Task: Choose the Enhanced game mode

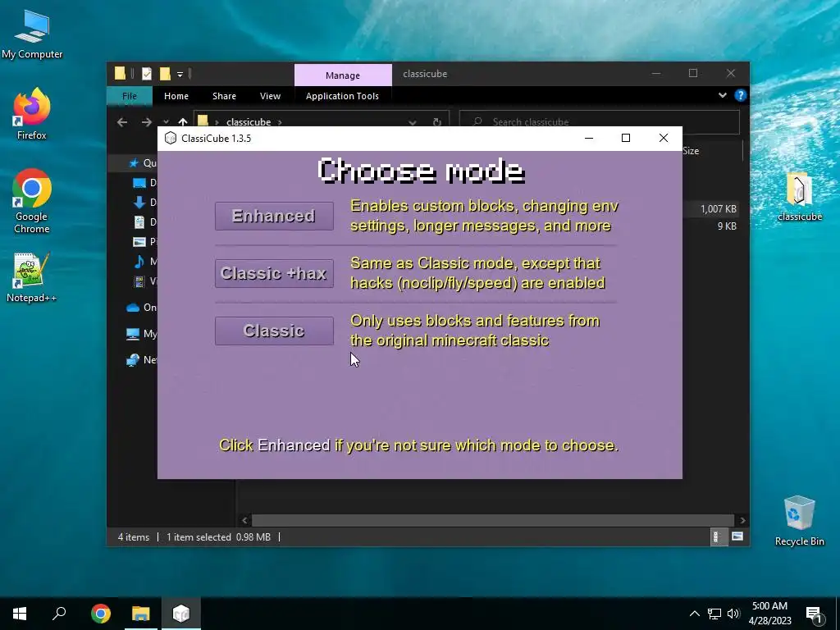Action: click(x=274, y=216)
